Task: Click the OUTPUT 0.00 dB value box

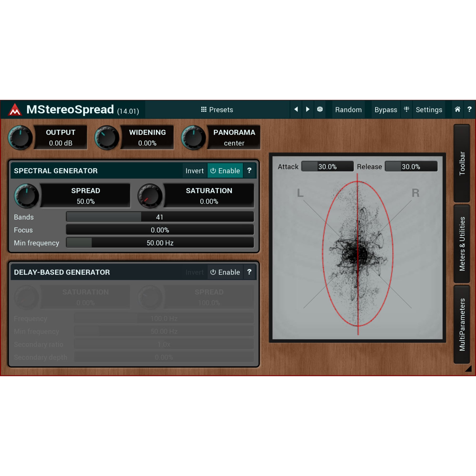Action: [x=61, y=138]
